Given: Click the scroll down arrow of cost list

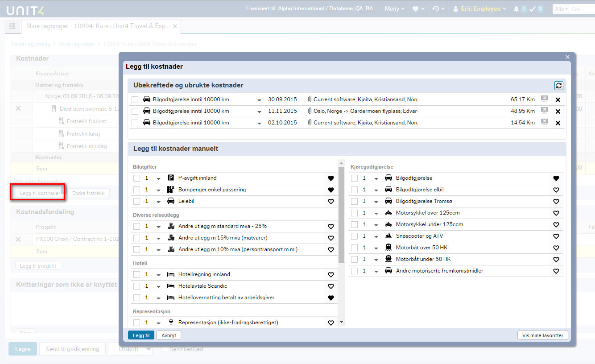Looking at the screenshot, I should 342,322.
